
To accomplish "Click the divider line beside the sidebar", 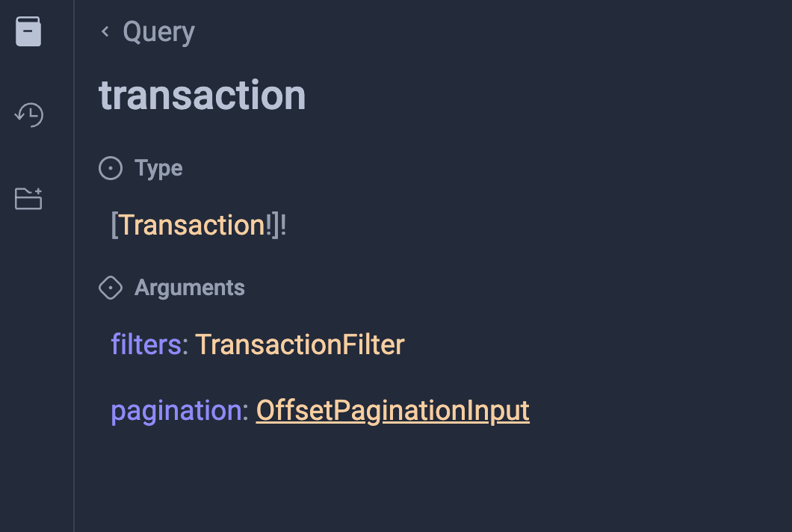I will (x=74, y=299).
